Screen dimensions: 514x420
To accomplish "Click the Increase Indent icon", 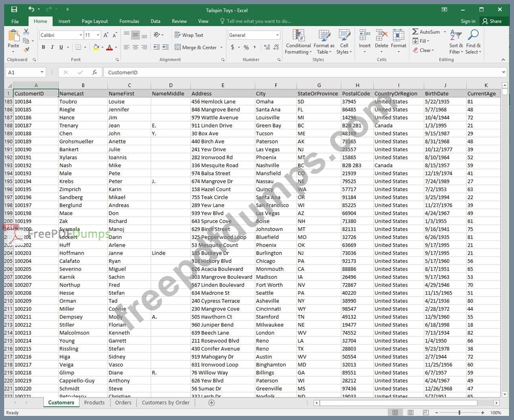I will click(166, 47).
